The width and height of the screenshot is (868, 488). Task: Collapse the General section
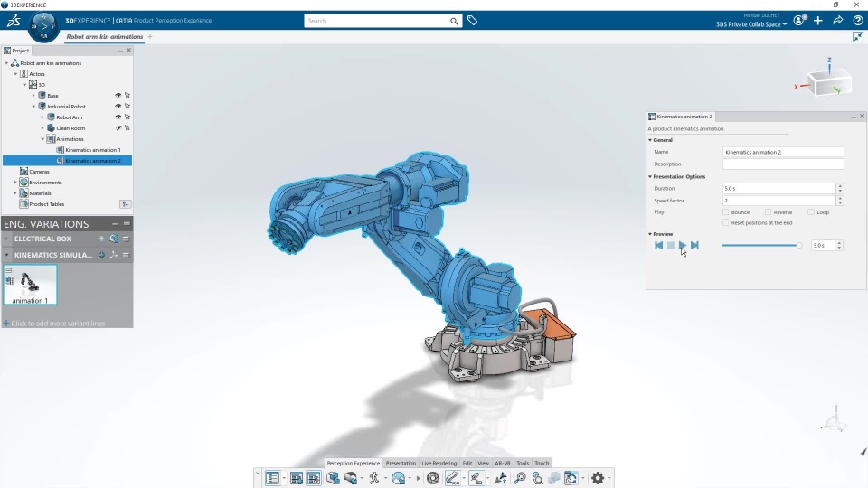pos(650,140)
